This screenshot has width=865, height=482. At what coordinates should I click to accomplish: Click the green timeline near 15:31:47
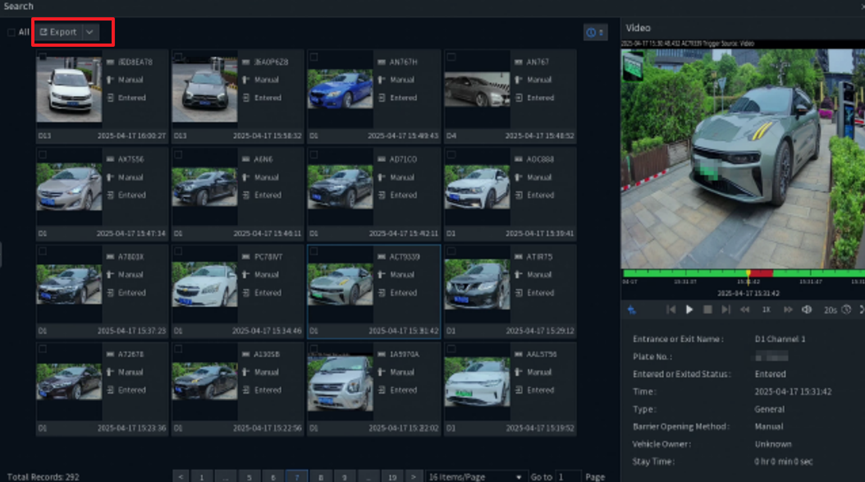tap(810, 274)
